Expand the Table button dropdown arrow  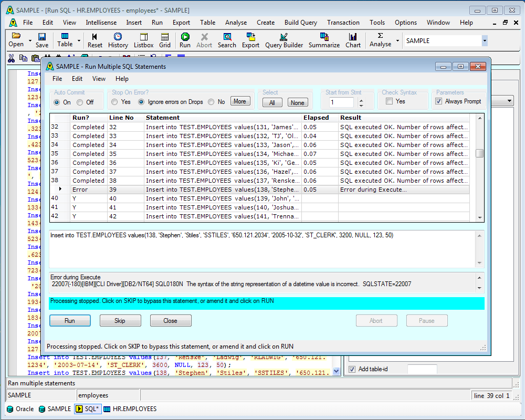click(x=79, y=40)
